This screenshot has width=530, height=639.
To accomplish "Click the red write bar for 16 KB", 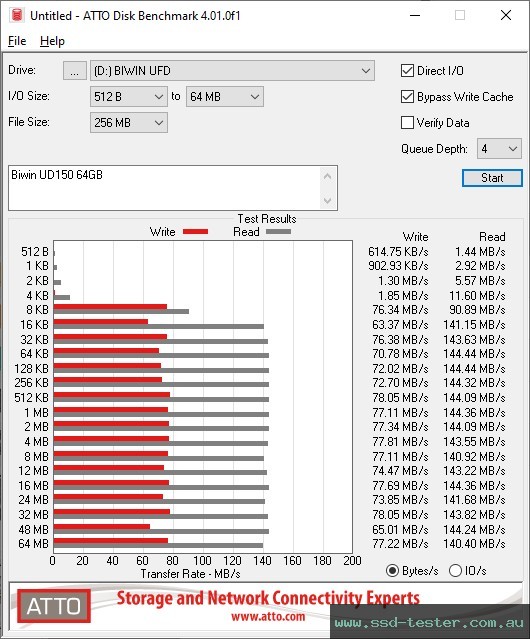I will (x=101, y=322).
